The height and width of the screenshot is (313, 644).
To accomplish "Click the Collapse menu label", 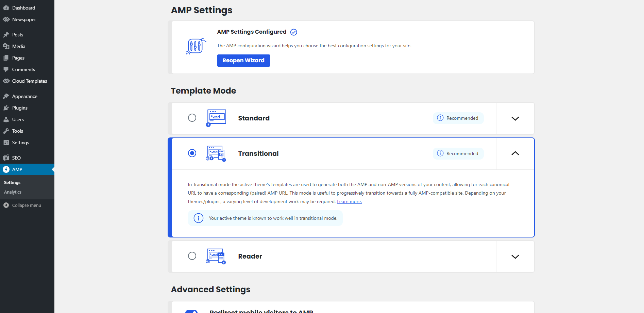I will 27,205.
